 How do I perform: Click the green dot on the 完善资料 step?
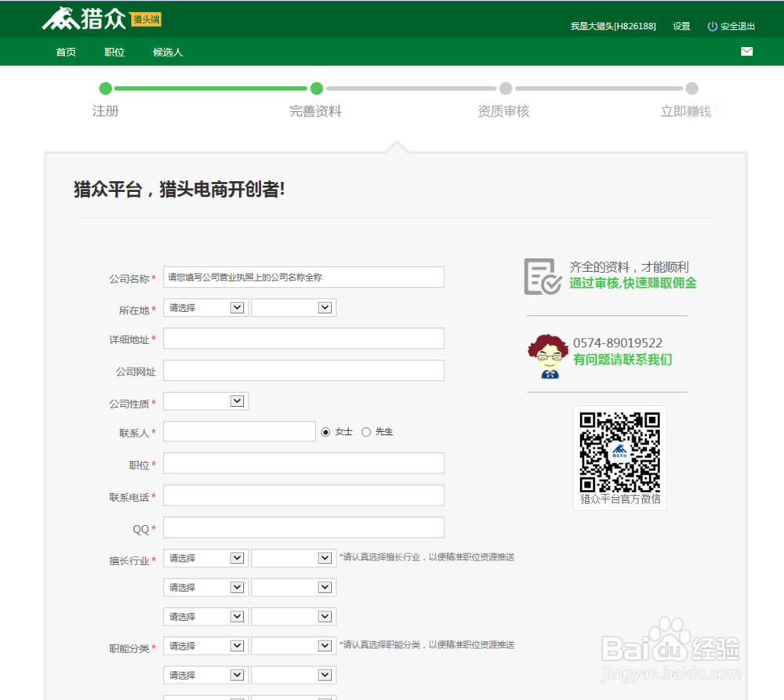(x=316, y=89)
